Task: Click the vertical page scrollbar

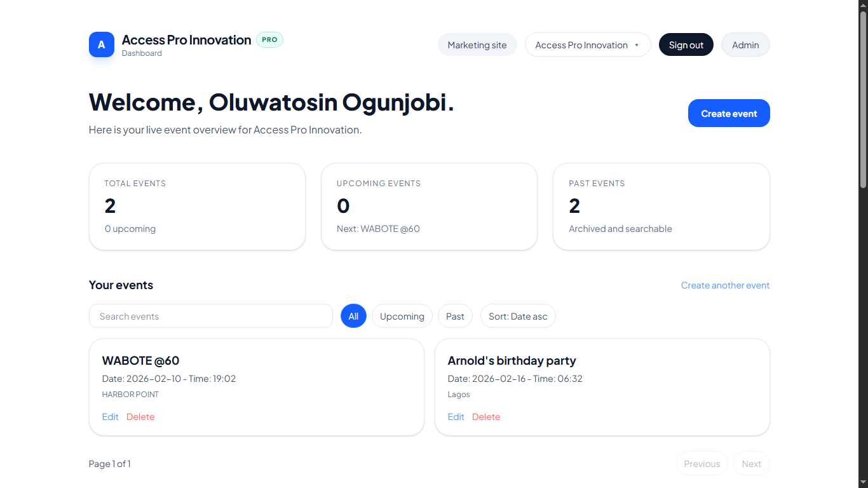Action: click(x=863, y=102)
